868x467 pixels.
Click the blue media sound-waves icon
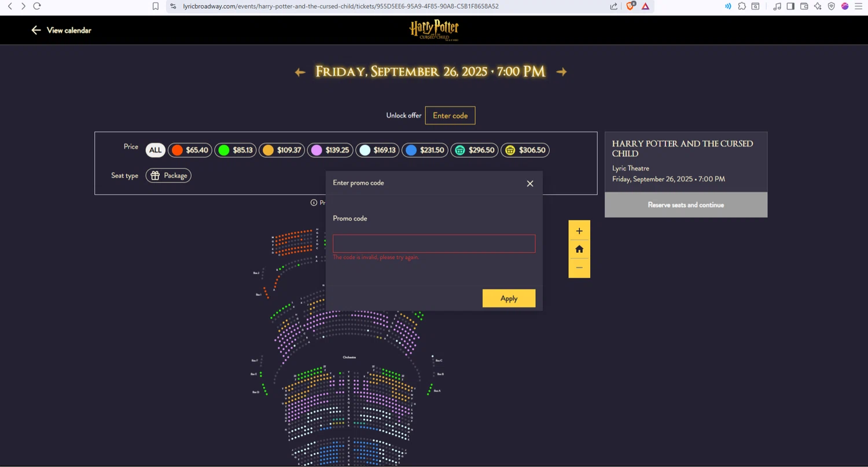coord(727,6)
